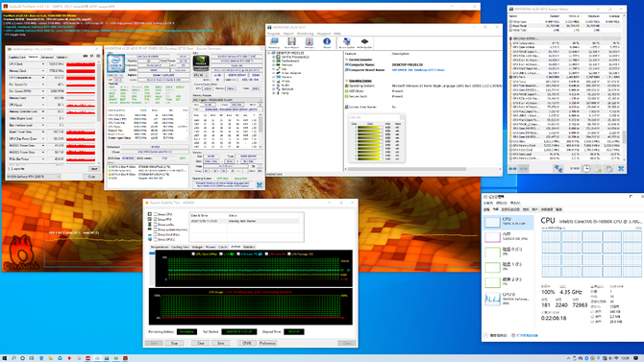The image size is (644, 362).
Task: Click the clock icon in Sensor Status
Action: 586,169
